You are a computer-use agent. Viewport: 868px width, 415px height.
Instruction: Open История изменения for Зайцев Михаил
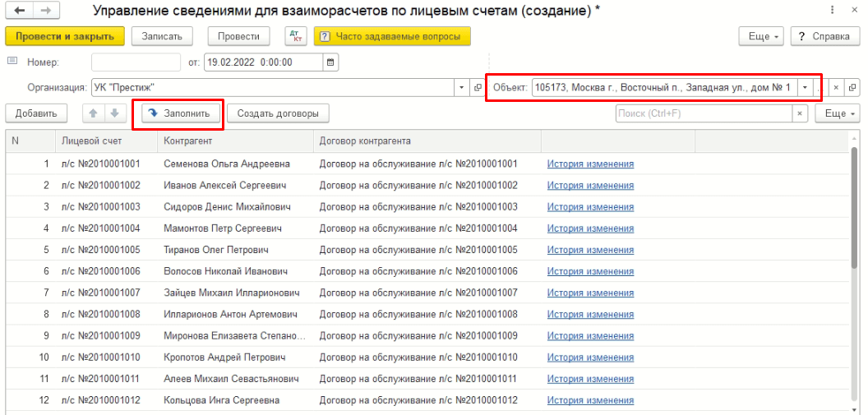[x=591, y=293]
